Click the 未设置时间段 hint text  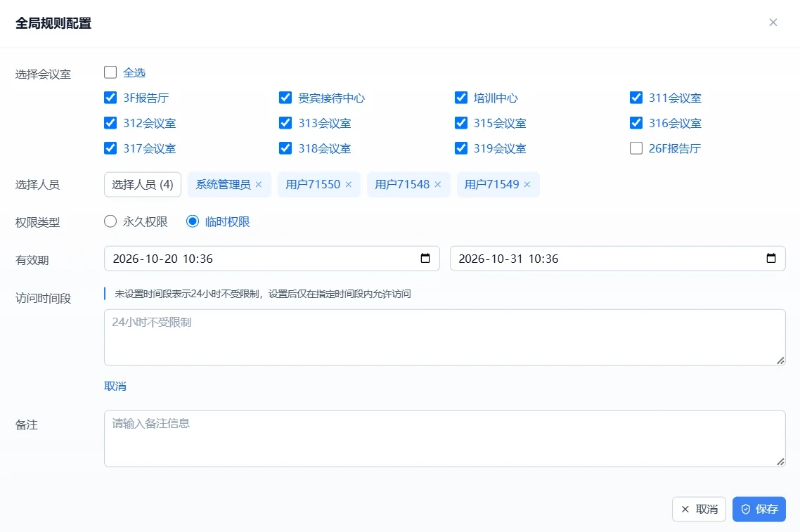pos(263,294)
